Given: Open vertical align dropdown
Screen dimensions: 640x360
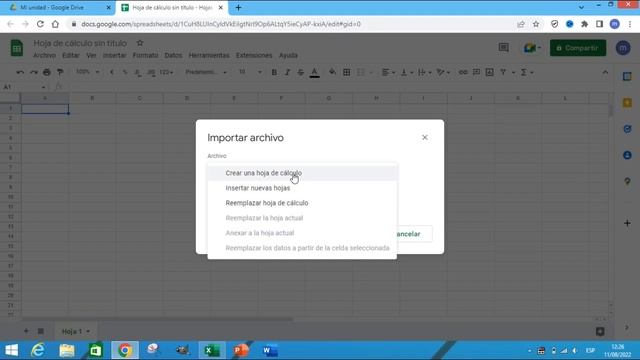Looking at the screenshot, I should (x=407, y=72).
